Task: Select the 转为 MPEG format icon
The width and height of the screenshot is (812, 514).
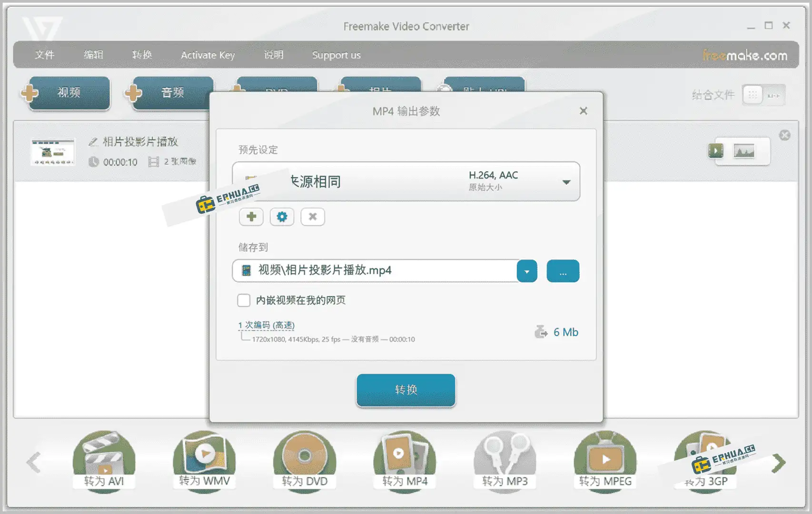Action: coord(605,461)
